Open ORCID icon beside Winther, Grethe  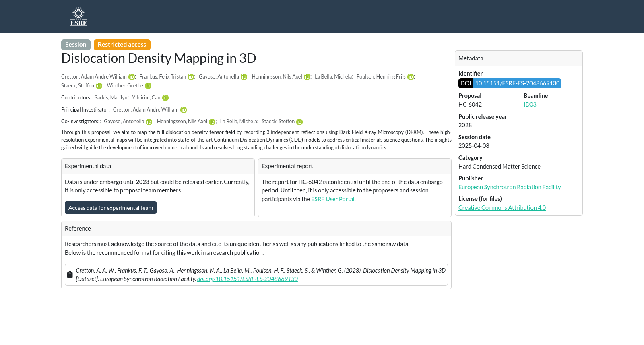point(148,86)
